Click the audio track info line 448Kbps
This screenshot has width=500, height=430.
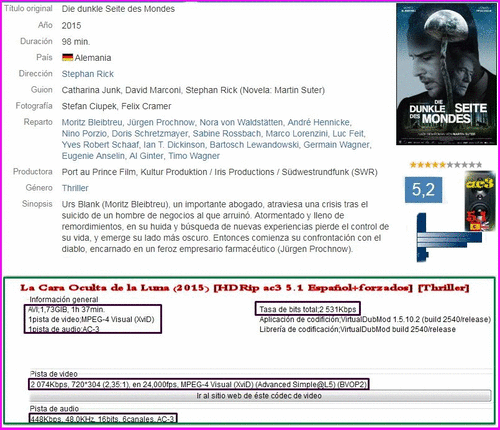click(x=103, y=419)
